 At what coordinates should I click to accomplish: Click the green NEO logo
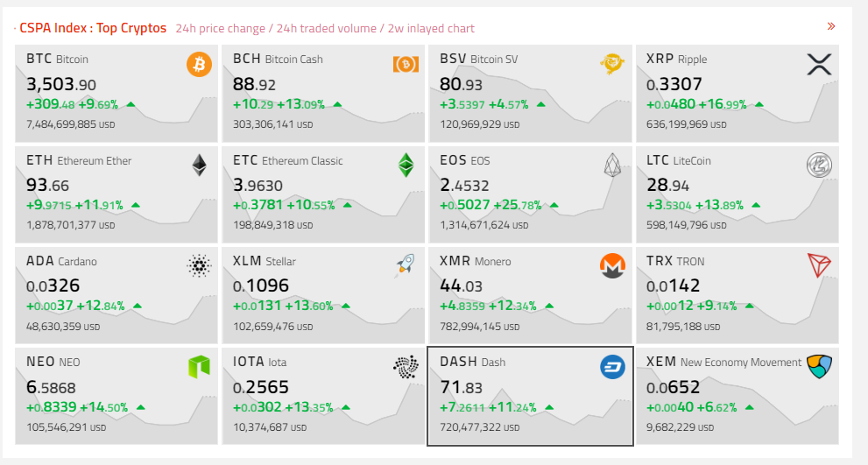pos(200,366)
